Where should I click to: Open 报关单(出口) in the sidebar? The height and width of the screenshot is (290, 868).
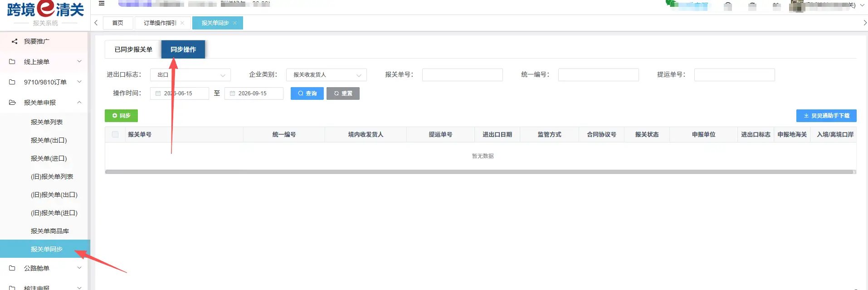point(49,140)
